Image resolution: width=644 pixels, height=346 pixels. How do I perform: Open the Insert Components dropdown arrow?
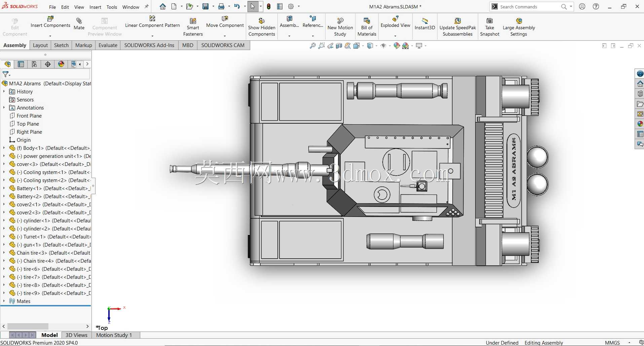pos(50,36)
